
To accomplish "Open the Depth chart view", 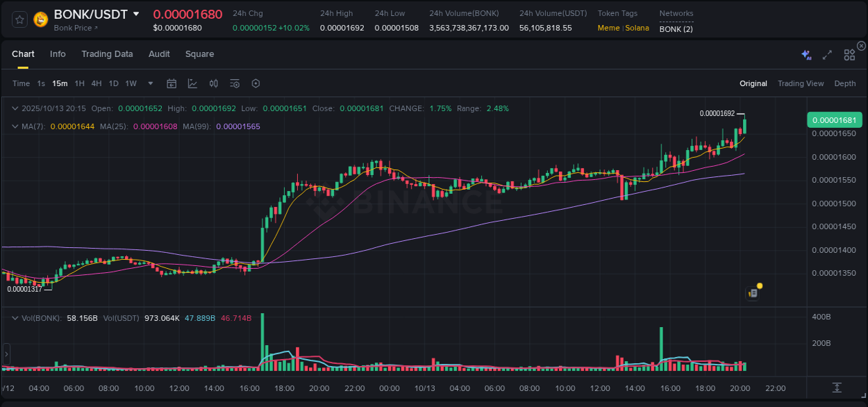I will 845,83.
